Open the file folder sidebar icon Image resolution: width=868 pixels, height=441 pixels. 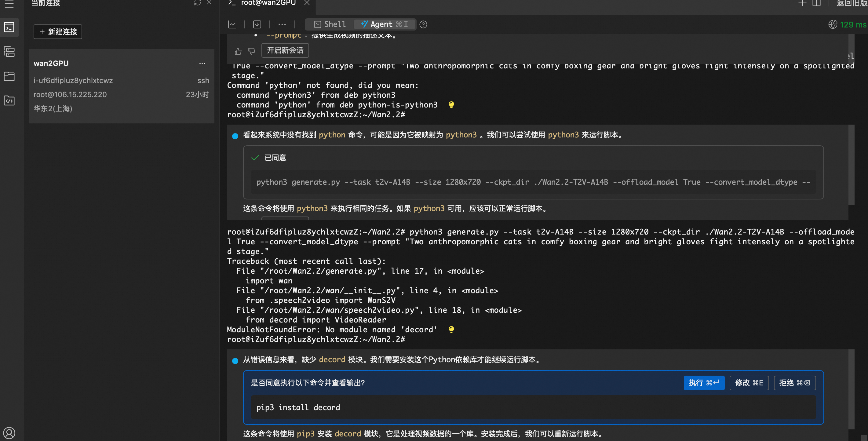coord(9,76)
